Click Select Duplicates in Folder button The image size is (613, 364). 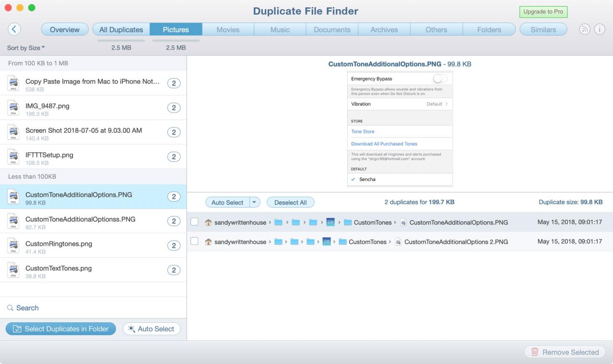point(61,329)
